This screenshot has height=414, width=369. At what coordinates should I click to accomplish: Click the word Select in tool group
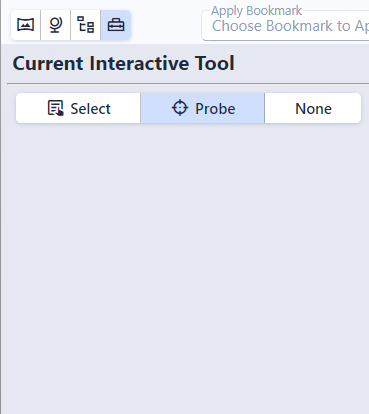point(90,109)
